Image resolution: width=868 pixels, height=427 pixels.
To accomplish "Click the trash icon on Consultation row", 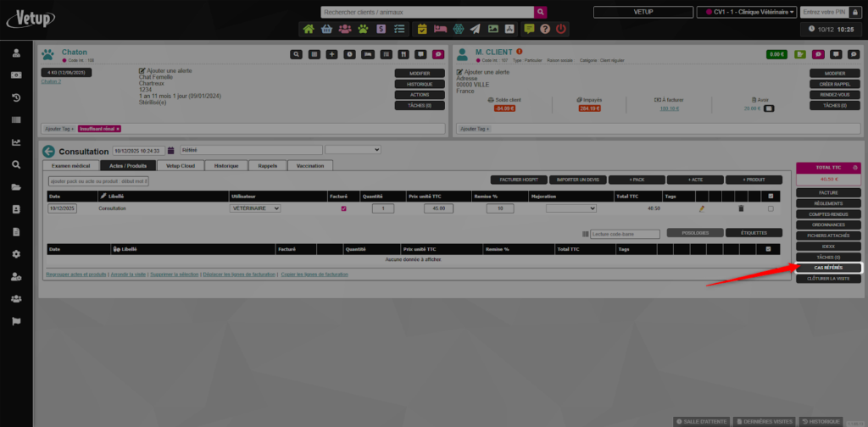I will tap(740, 208).
